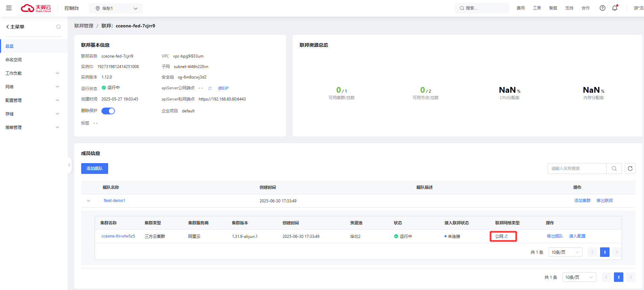Image resolution: width=644 pixels, height=290 pixels.
Task: Open cluster cceone-thi-wtw5z5
Action: coord(118,236)
